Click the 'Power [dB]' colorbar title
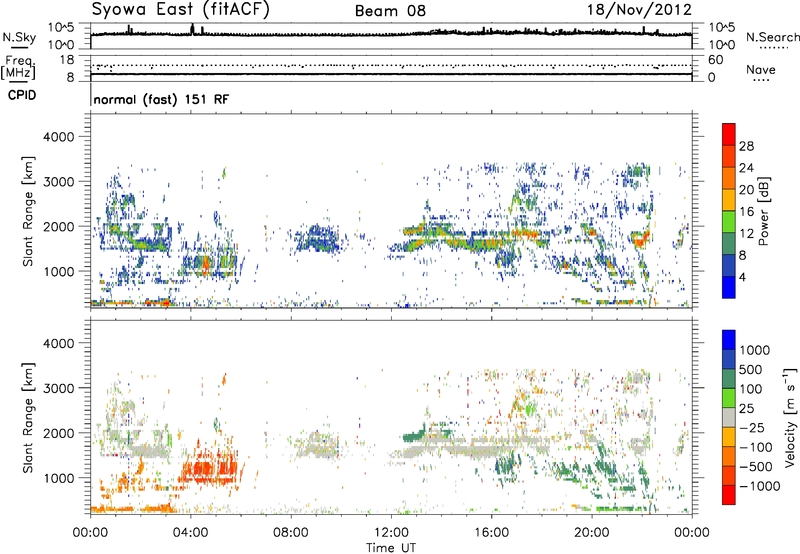 [x=763, y=211]
